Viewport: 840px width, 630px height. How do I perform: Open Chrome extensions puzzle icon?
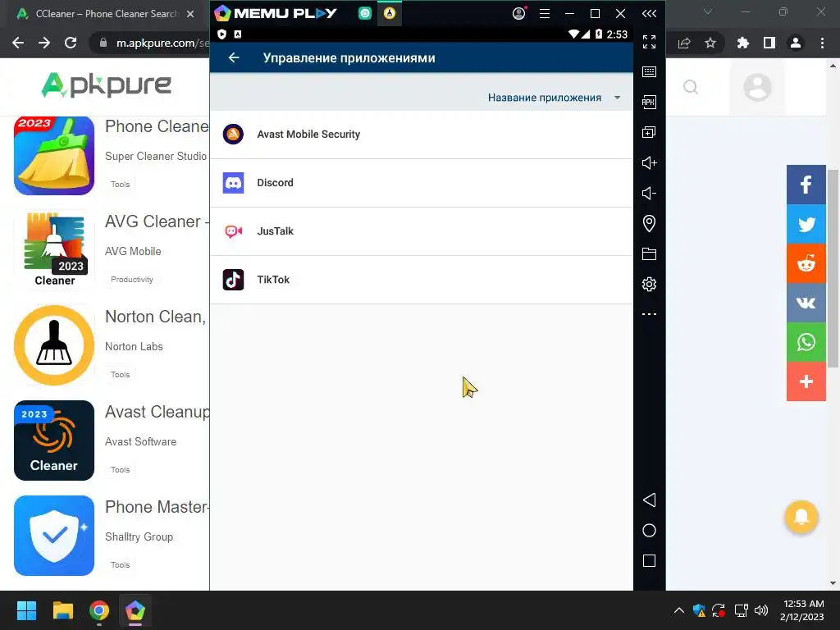tap(743, 43)
